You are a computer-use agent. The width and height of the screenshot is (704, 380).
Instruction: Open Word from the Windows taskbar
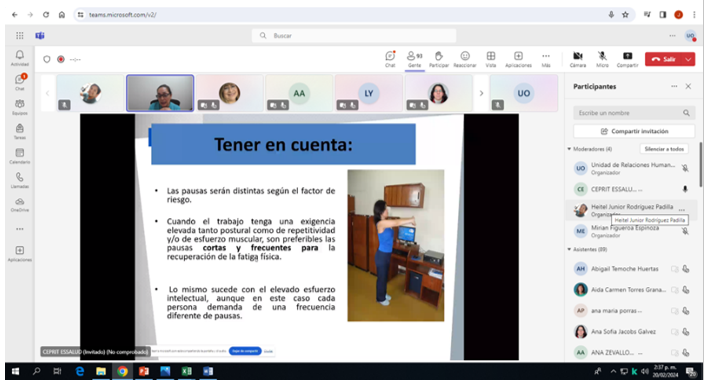tap(208, 371)
